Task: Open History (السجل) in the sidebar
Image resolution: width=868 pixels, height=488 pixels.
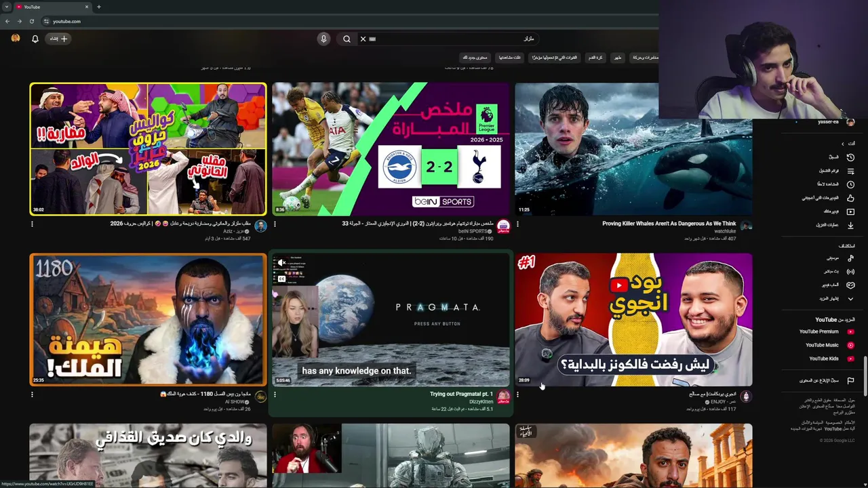Action: click(840, 157)
